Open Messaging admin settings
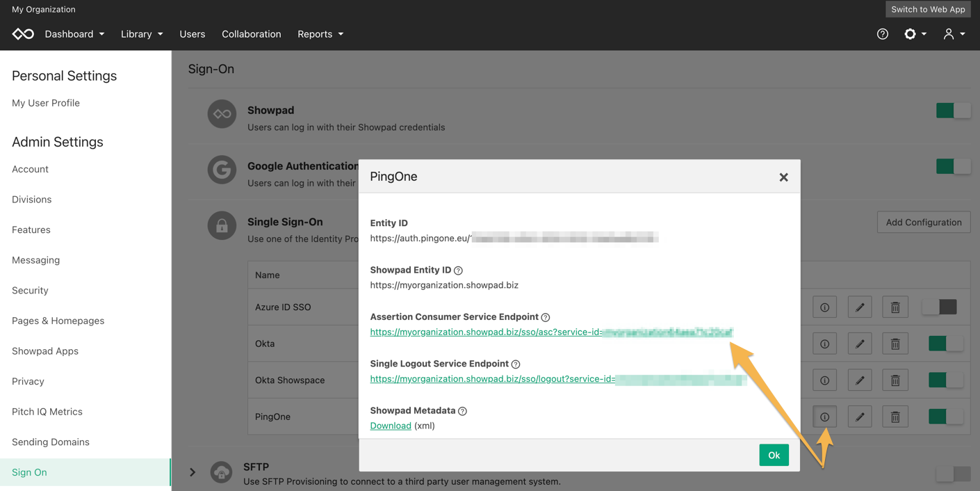Screen dimensions: 980x491 [35, 260]
